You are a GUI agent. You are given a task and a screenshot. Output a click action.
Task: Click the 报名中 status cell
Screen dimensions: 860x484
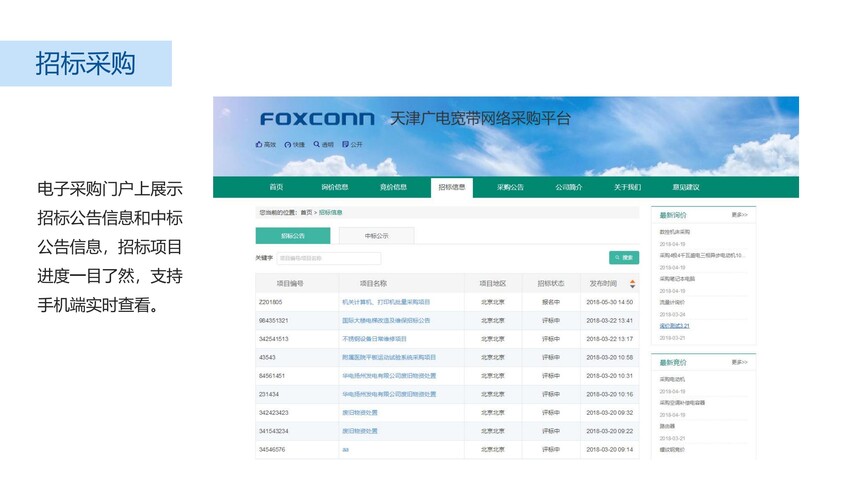(551, 302)
